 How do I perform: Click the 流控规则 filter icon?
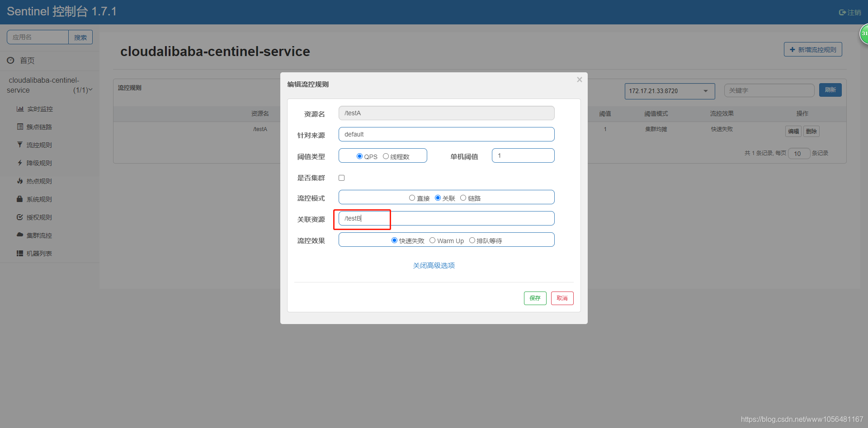point(20,145)
